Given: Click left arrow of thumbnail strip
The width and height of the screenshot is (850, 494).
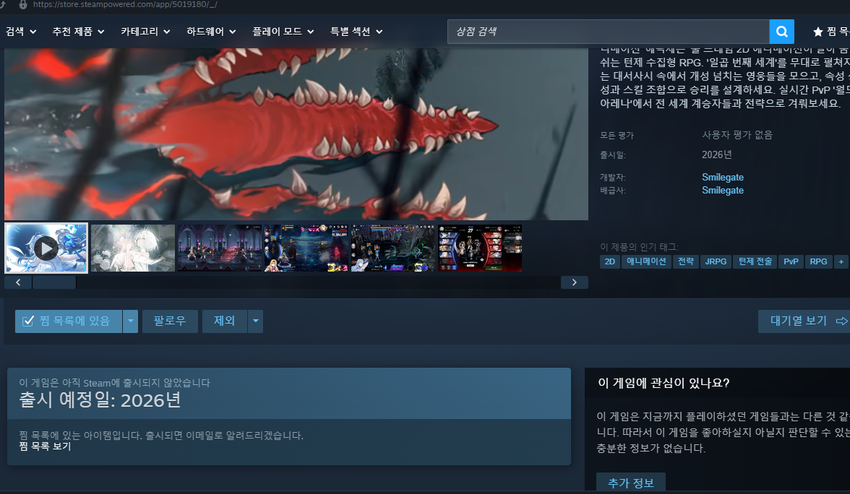Looking at the screenshot, I should tap(18, 283).
